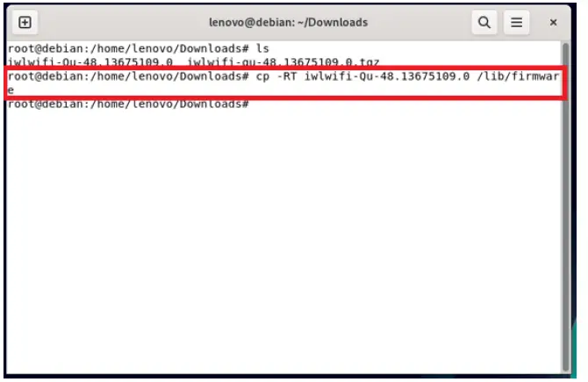The width and height of the screenshot is (588, 382).
Task: Open a new terminal tab
Action: pos(25,23)
